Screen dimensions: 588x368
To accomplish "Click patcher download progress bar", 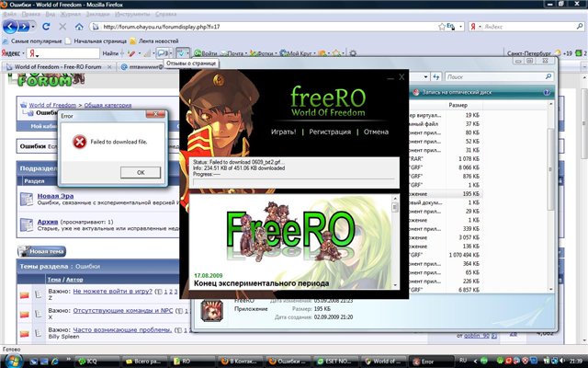I will click(294, 181).
